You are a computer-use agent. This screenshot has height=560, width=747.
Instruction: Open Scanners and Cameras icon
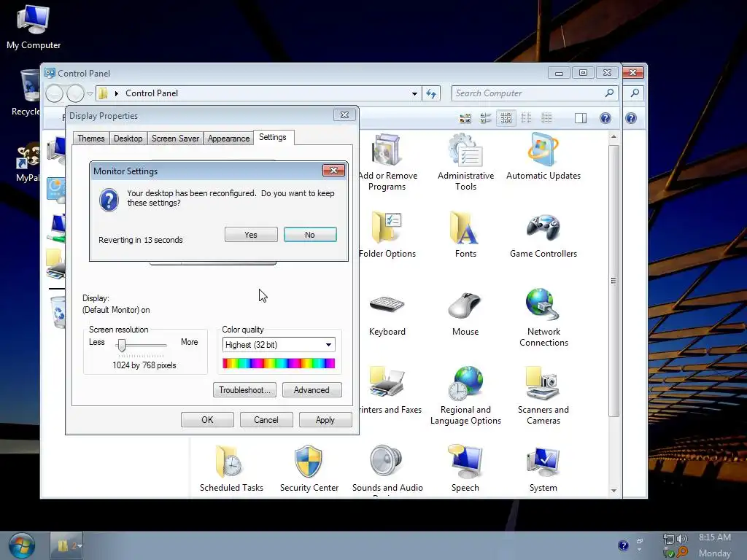543,396
